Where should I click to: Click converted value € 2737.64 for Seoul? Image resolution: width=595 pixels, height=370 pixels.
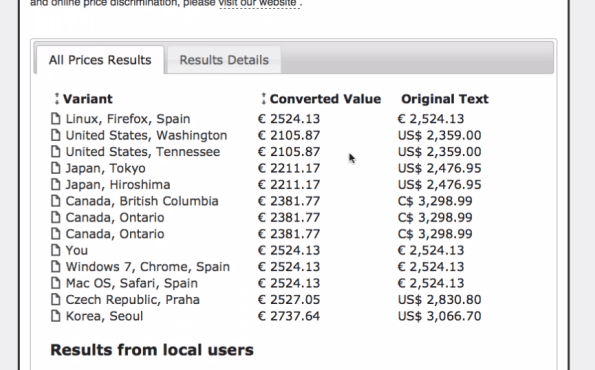click(289, 316)
